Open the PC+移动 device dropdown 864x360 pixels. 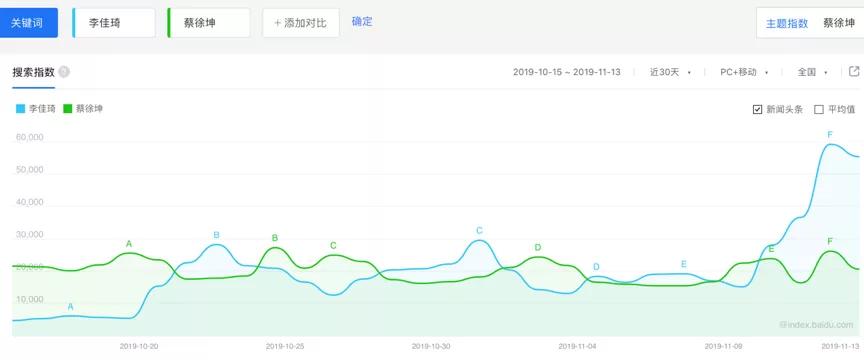[x=744, y=72]
